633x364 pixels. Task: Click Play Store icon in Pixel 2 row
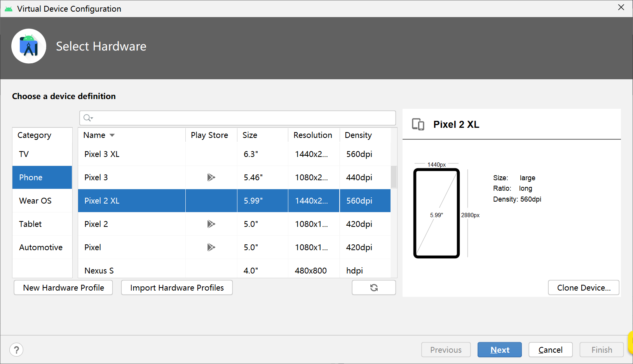[211, 224]
